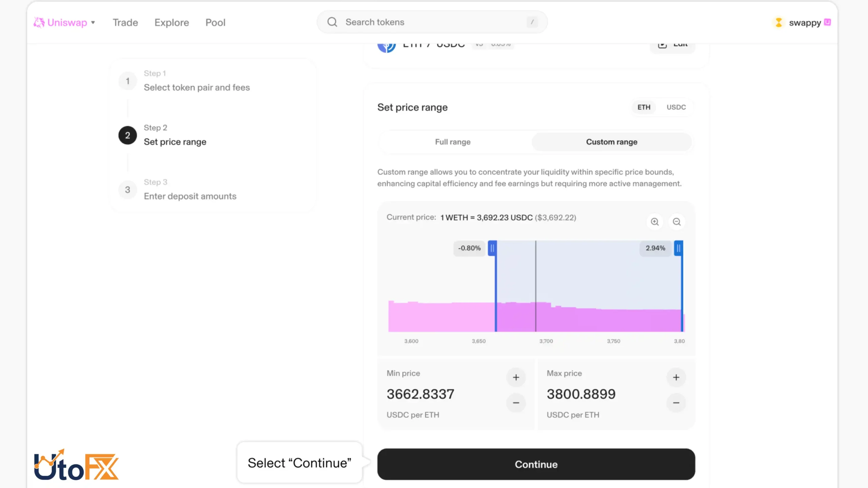Viewport: 868px width, 488px height.
Task: Increase the Min price with plus
Action: tap(516, 377)
